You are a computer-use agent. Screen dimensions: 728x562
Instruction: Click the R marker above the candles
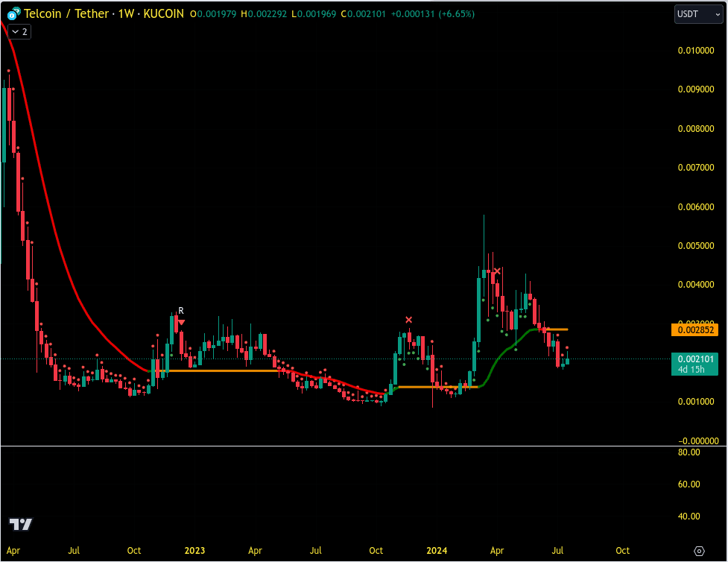(x=181, y=311)
